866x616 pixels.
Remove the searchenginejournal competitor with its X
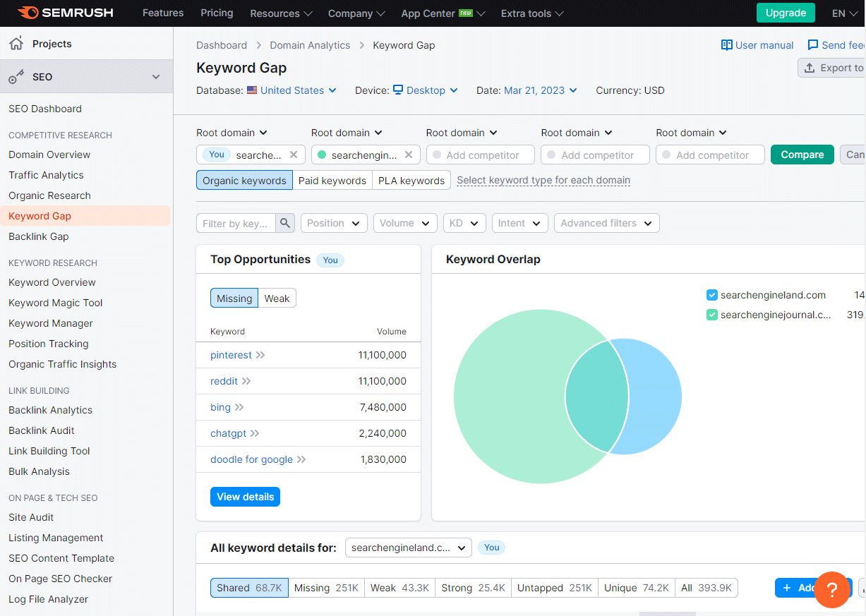point(409,155)
